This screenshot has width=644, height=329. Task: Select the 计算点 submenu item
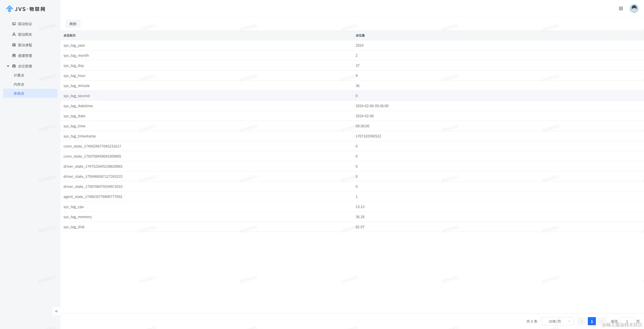pyautogui.click(x=19, y=75)
